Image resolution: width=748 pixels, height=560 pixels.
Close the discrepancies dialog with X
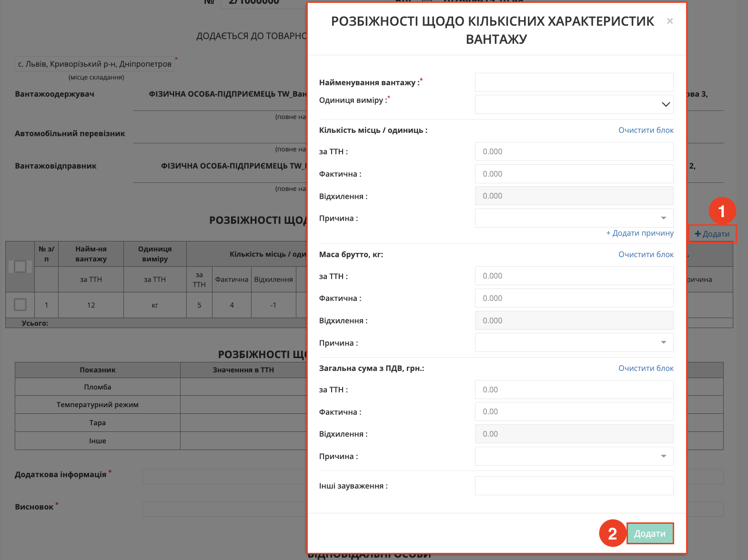(670, 21)
